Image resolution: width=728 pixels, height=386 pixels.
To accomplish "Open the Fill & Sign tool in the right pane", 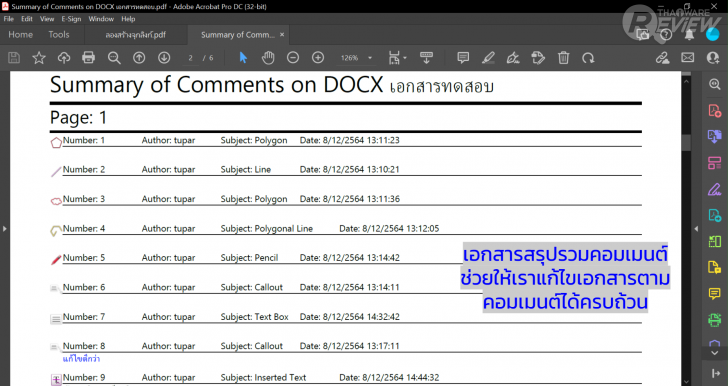I will [715, 189].
